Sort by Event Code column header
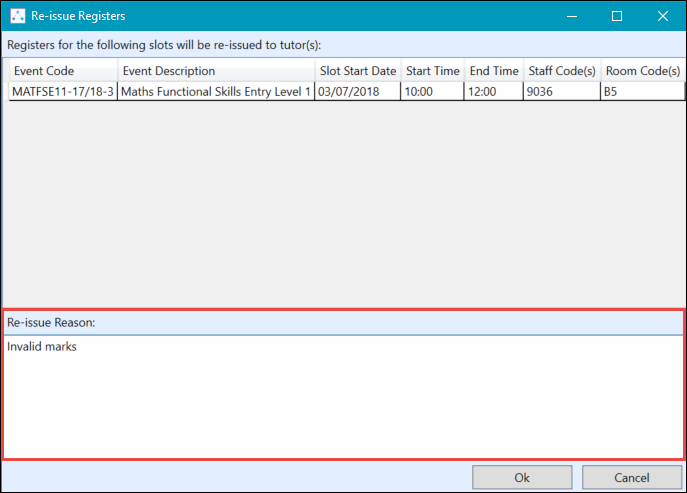 click(62, 71)
